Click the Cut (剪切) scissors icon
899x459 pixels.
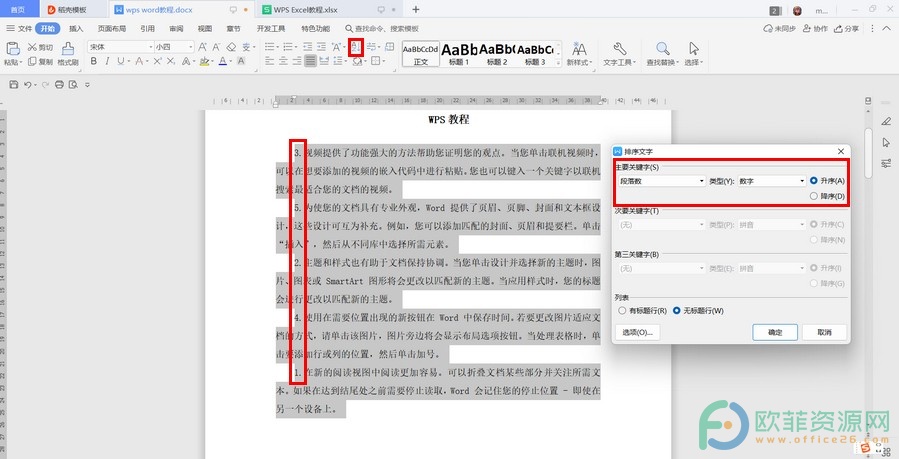pyautogui.click(x=32, y=47)
